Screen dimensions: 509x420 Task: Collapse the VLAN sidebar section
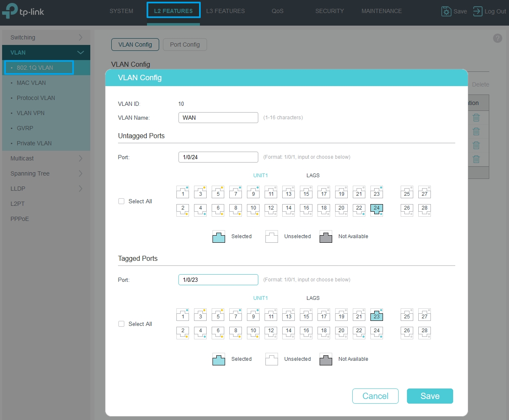click(46, 52)
